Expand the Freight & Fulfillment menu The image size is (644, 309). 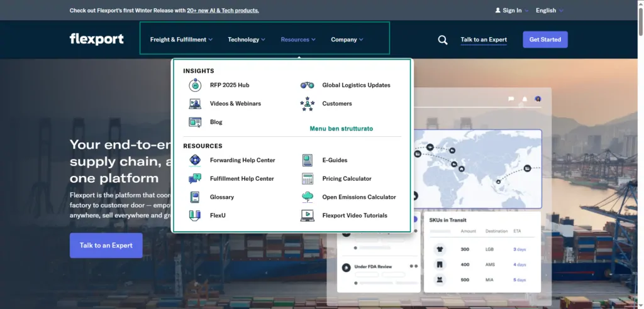click(182, 40)
